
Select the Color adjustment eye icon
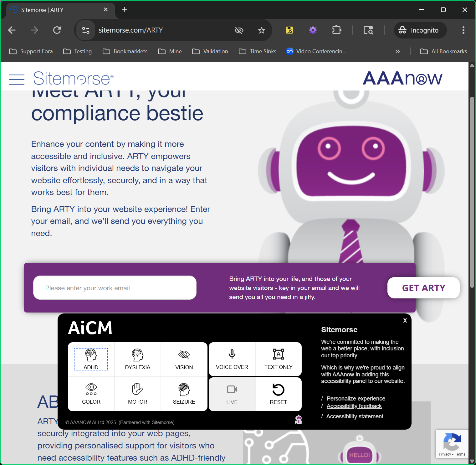tap(91, 394)
